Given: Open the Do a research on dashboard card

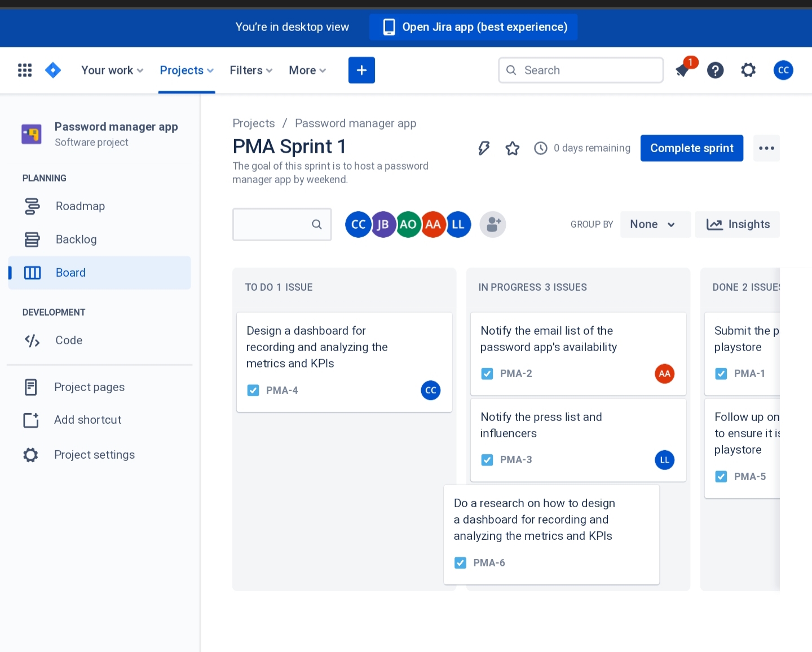Looking at the screenshot, I should click(551, 535).
